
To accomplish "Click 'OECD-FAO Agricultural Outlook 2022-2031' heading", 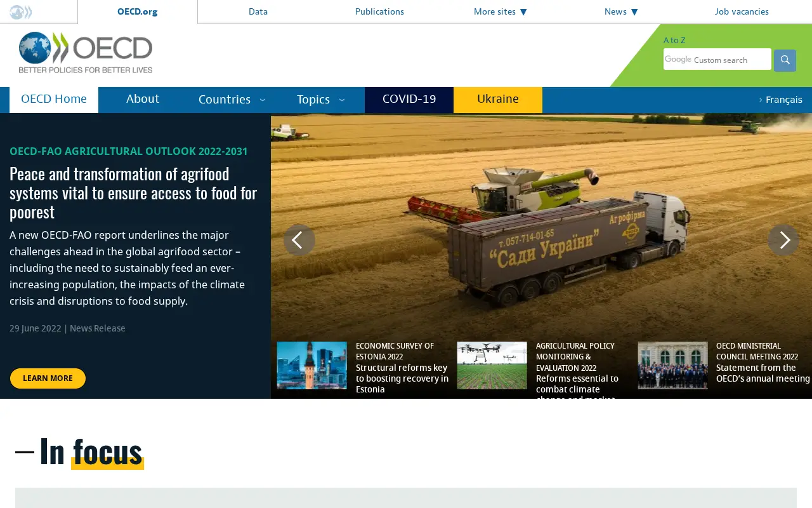I will click(129, 151).
